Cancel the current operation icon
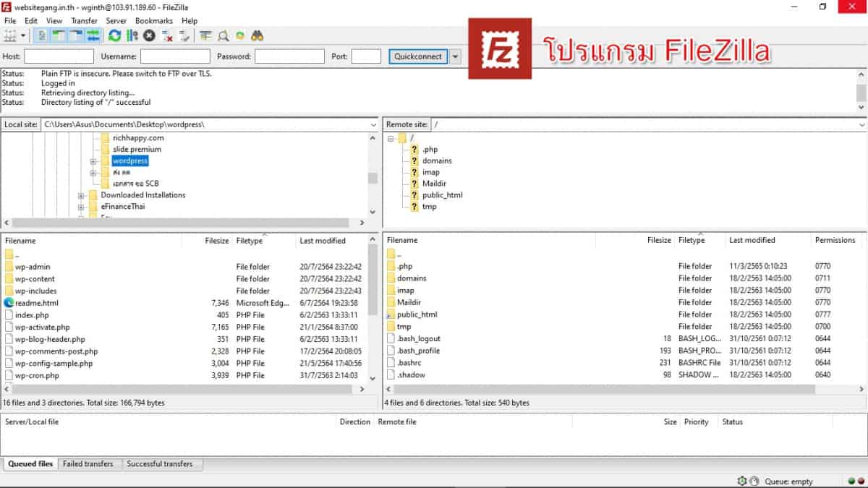 (x=149, y=35)
